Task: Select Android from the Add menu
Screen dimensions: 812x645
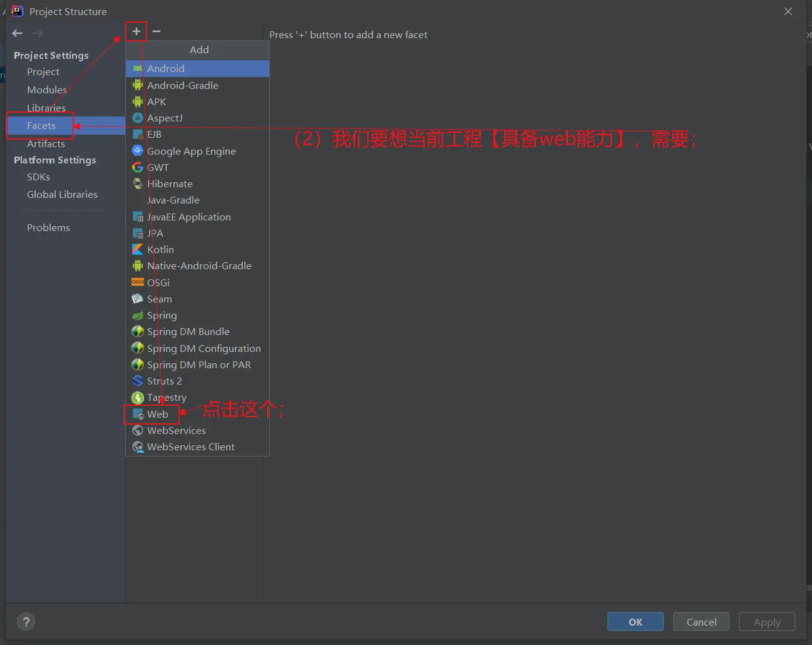Action: pyautogui.click(x=198, y=68)
